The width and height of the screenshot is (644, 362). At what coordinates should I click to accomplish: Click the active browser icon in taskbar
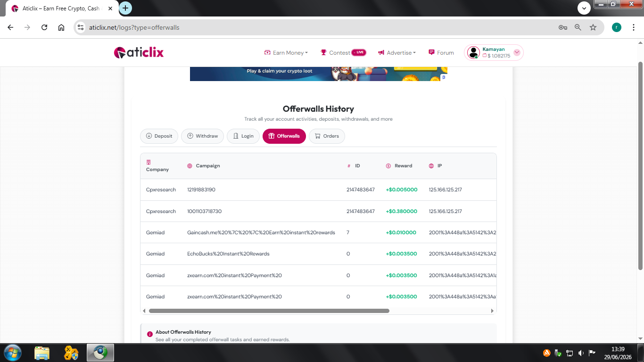pyautogui.click(x=100, y=353)
